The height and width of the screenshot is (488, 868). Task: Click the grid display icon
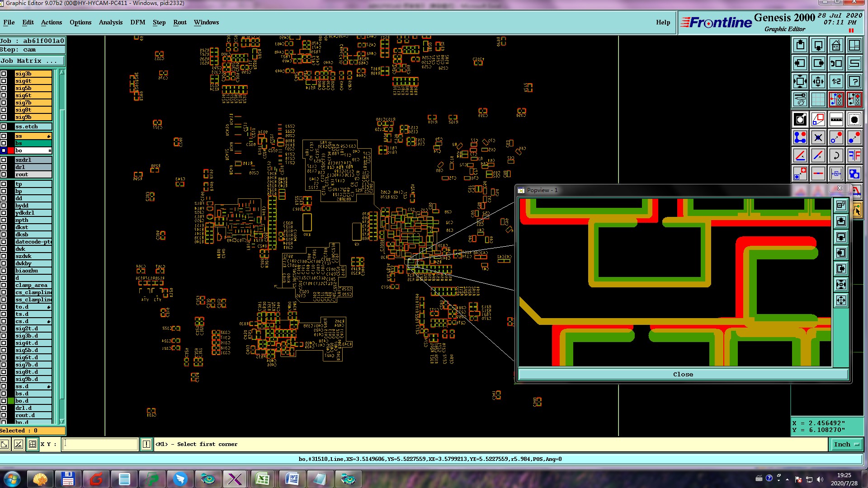coord(818,99)
